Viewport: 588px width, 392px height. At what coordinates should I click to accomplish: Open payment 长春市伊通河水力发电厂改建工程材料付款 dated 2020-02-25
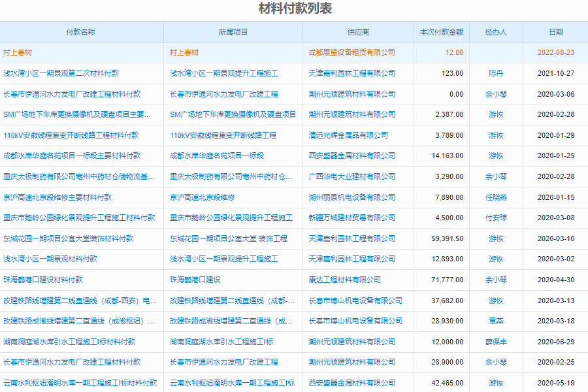72,362
